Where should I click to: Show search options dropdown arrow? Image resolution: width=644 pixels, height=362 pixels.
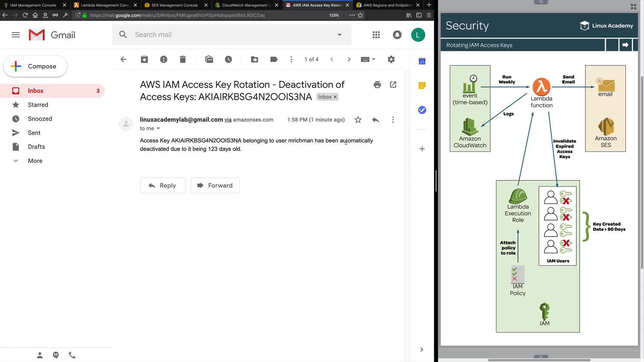click(x=339, y=35)
